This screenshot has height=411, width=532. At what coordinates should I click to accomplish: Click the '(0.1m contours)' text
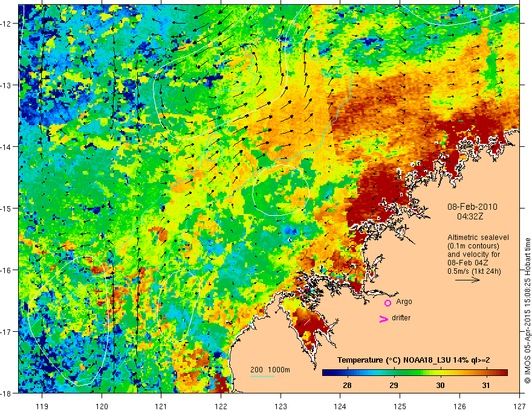click(473, 246)
